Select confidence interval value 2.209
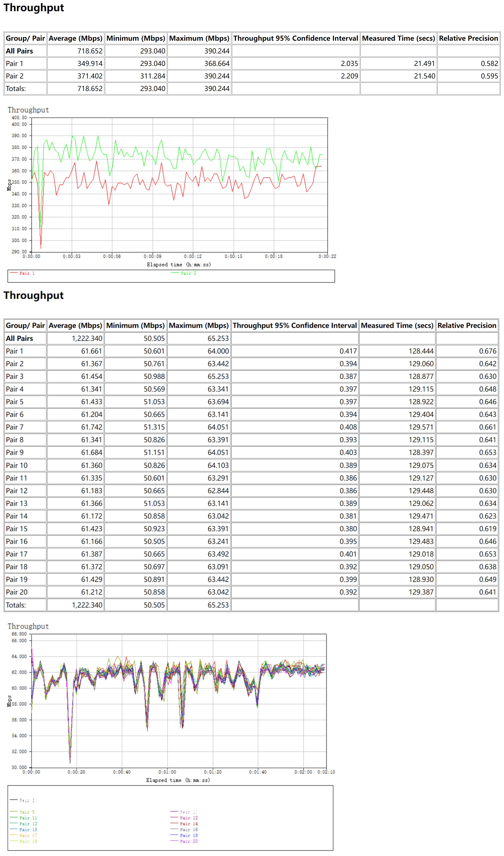 coord(349,76)
